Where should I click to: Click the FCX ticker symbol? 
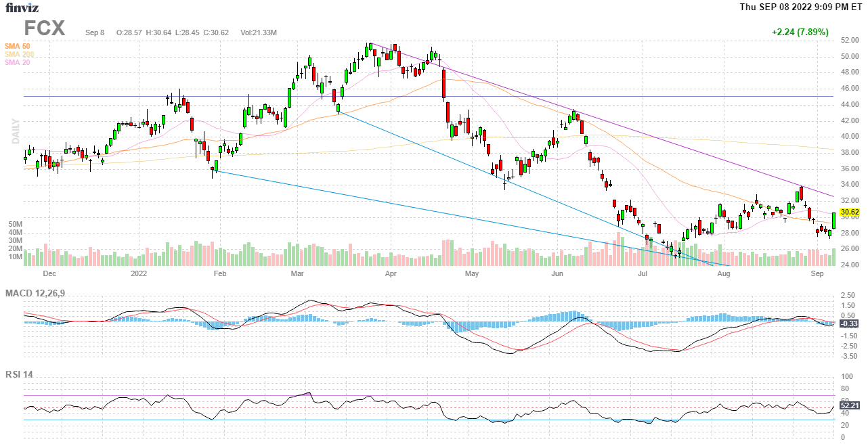coord(45,28)
